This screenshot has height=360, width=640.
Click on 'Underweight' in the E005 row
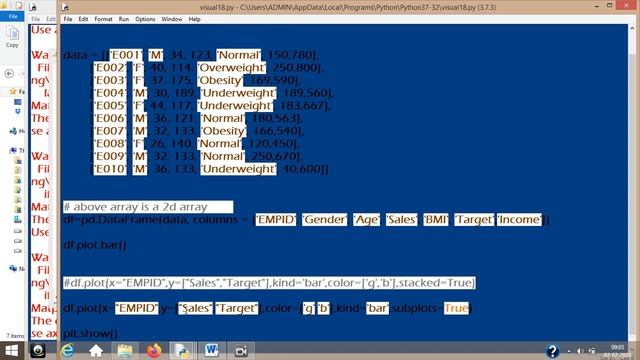pos(236,106)
